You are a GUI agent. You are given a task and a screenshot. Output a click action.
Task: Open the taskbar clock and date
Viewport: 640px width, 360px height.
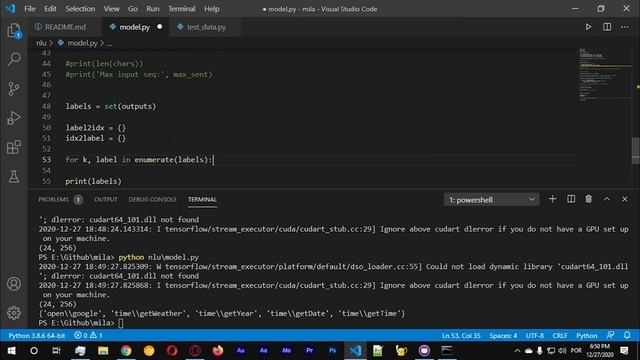click(600, 351)
